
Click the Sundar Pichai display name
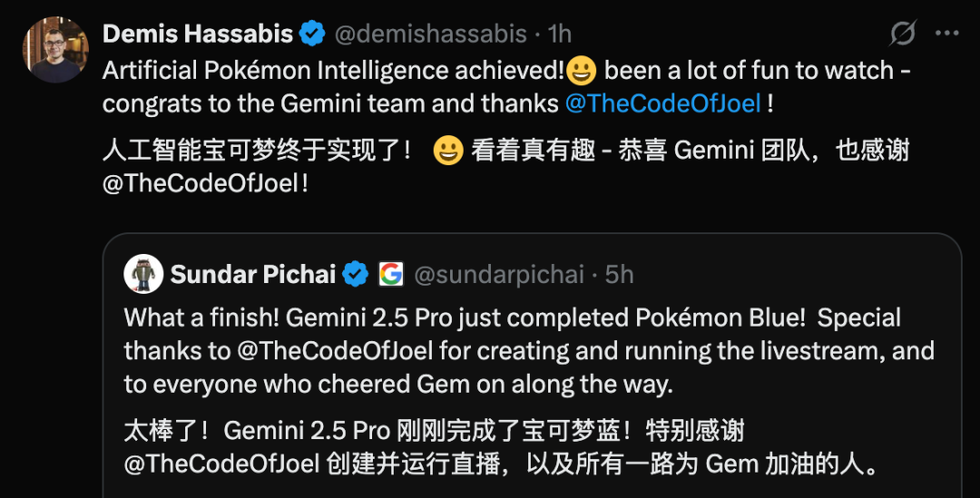tap(253, 274)
